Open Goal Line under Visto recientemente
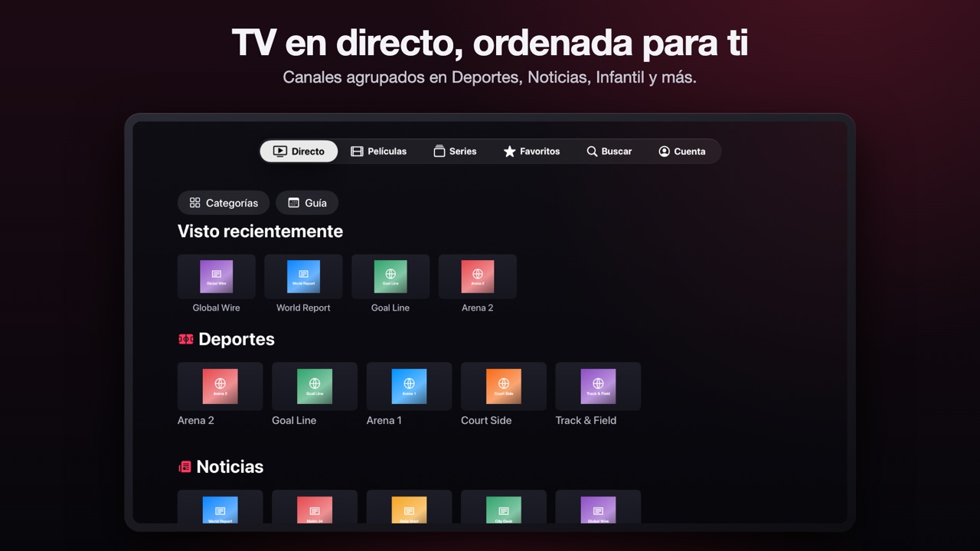The height and width of the screenshot is (551, 980). point(390,276)
